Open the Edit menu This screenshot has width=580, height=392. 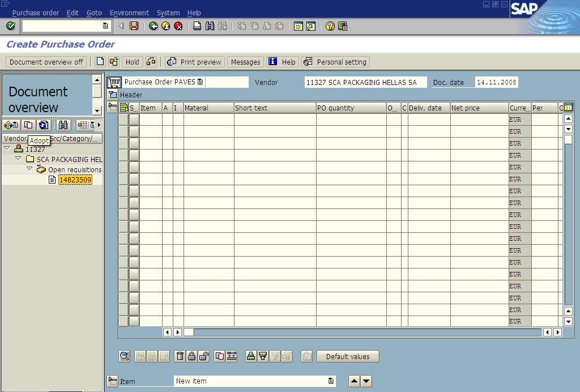click(72, 12)
